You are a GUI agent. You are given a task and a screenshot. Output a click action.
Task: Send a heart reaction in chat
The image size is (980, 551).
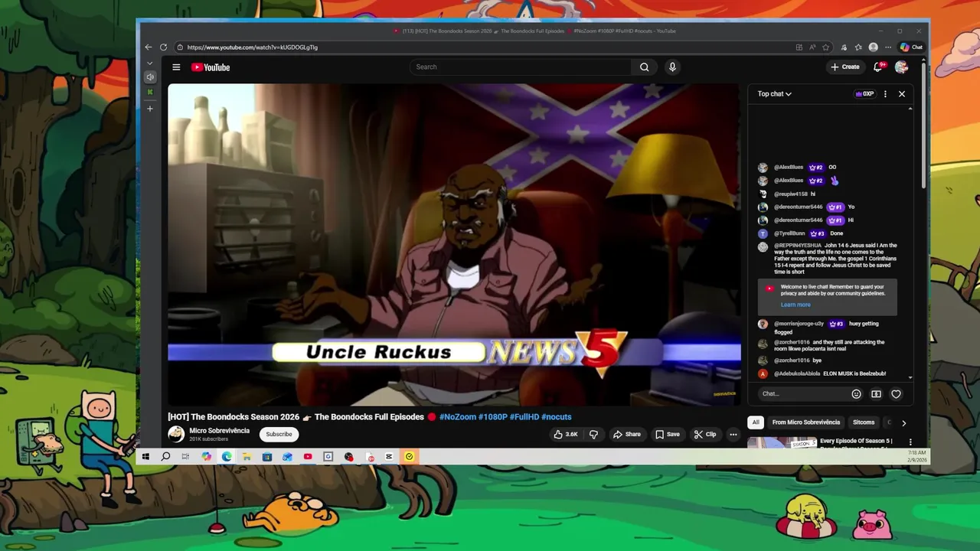pyautogui.click(x=896, y=394)
